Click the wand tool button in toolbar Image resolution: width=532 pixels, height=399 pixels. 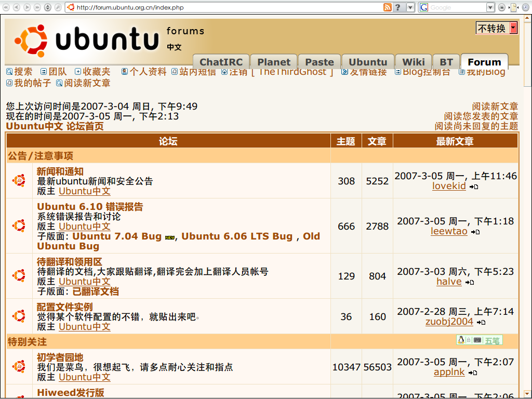pyautogui.click(x=58, y=7)
